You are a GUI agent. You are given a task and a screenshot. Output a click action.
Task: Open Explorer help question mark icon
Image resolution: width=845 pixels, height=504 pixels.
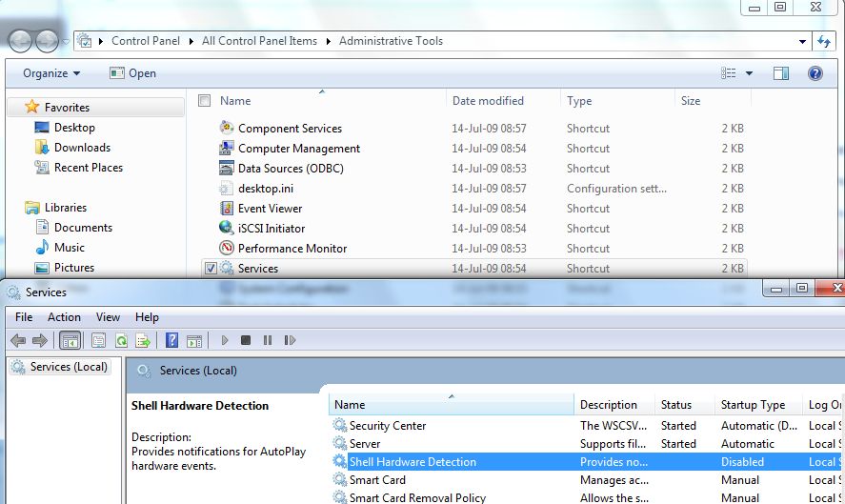coord(815,73)
